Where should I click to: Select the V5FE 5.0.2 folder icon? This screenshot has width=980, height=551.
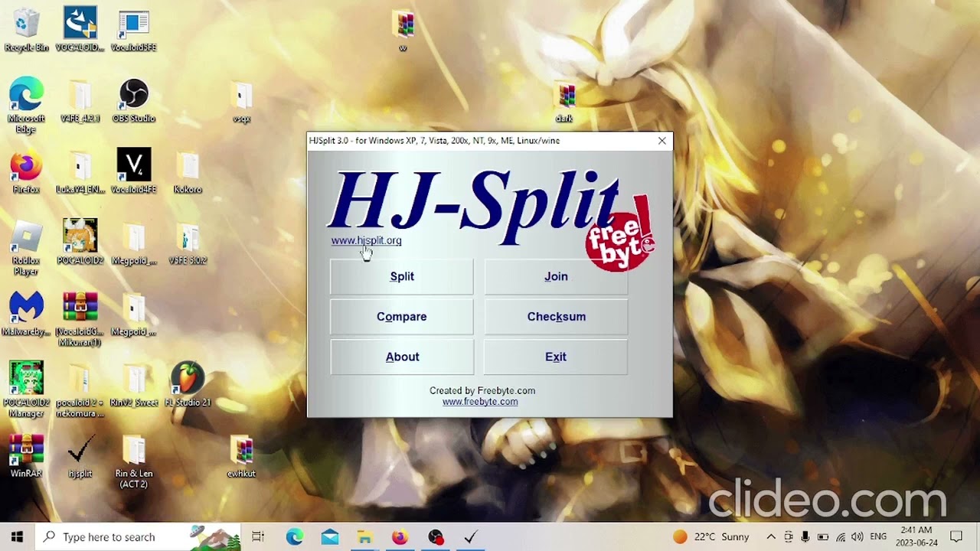pos(188,243)
